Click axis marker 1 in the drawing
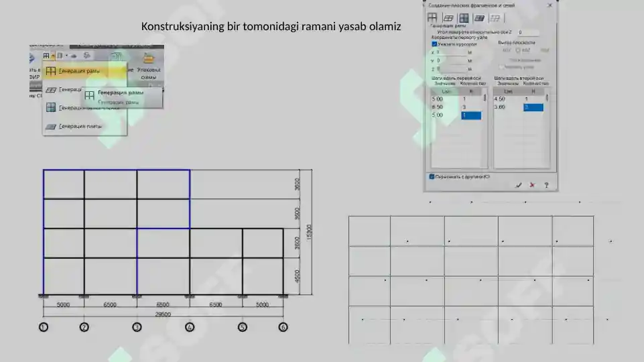This screenshot has width=644, height=362. click(44, 327)
